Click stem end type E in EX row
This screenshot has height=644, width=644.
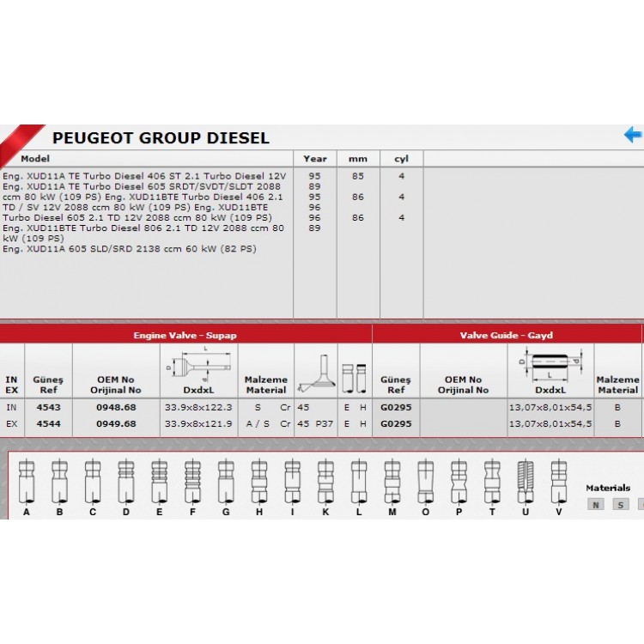pos(347,424)
